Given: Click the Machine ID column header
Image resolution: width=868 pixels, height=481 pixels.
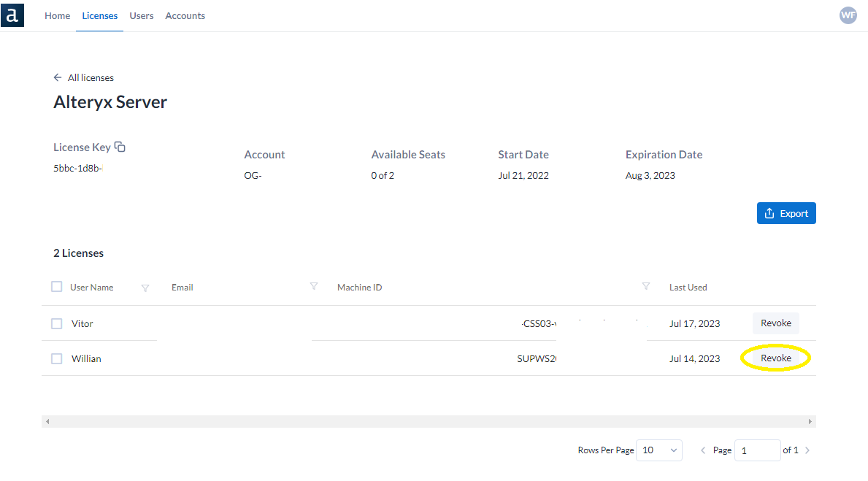Looking at the screenshot, I should [360, 288].
